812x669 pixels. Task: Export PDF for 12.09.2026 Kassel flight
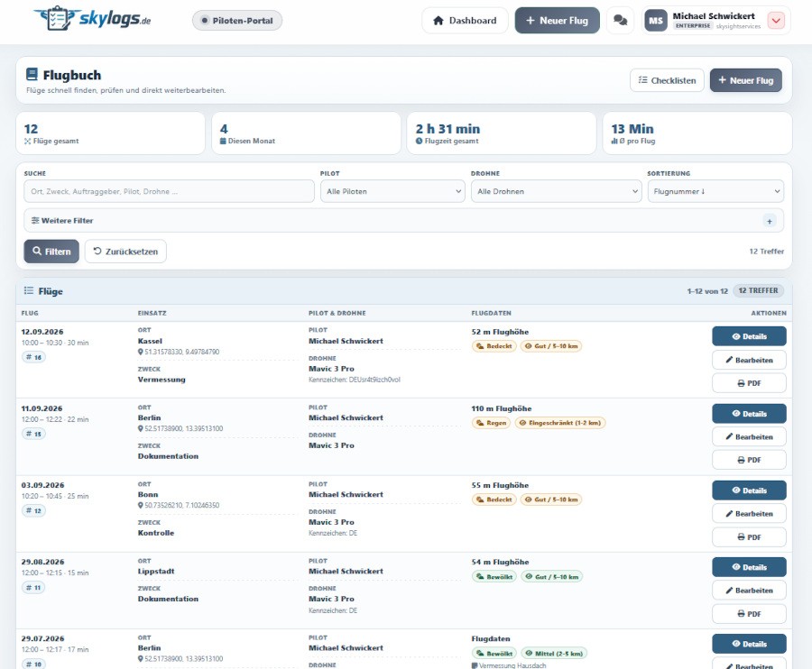tap(749, 383)
